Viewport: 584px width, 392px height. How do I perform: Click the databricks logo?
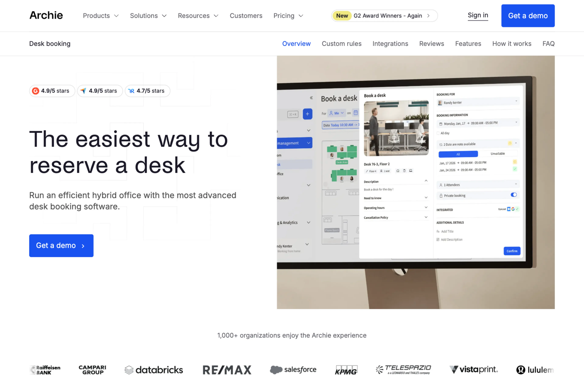[154, 370]
